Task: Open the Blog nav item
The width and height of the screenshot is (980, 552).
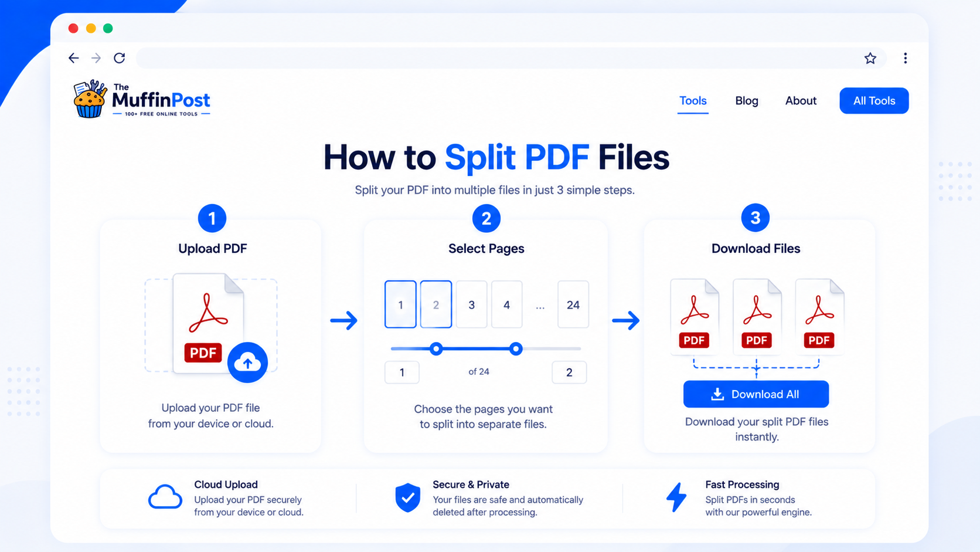Action: (747, 101)
